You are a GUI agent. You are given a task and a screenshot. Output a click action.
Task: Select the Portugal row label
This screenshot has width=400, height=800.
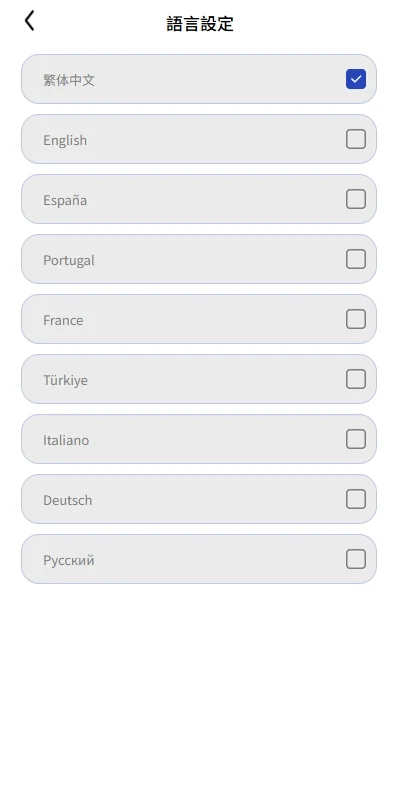[x=69, y=260]
